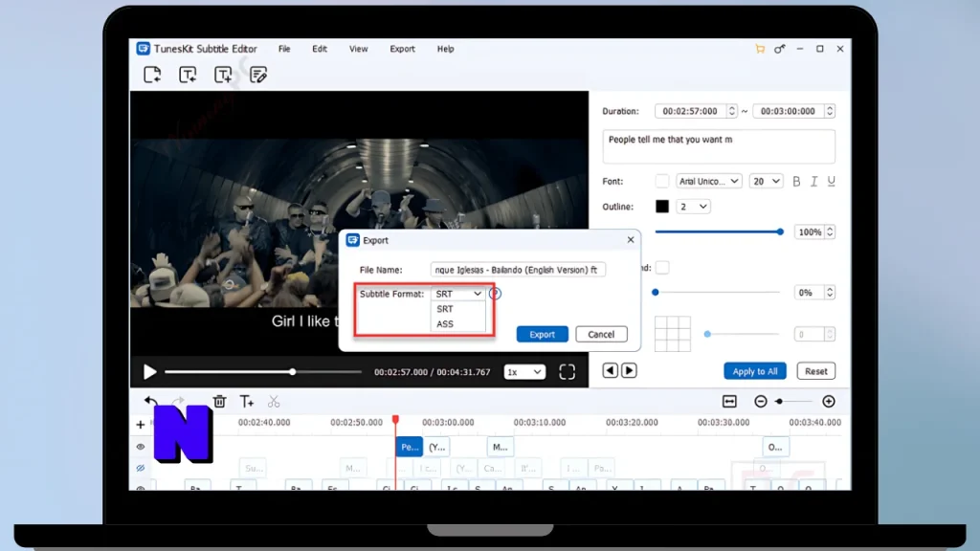Toggle underline text formatting
The width and height of the screenshot is (980, 551).
pos(832,181)
